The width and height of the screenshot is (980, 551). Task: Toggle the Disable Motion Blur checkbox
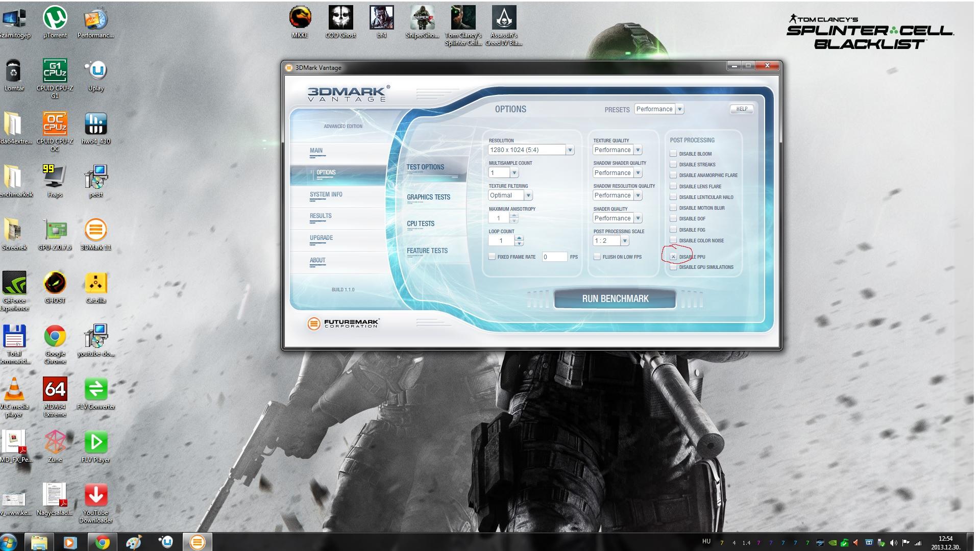click(x=673, y=208)
